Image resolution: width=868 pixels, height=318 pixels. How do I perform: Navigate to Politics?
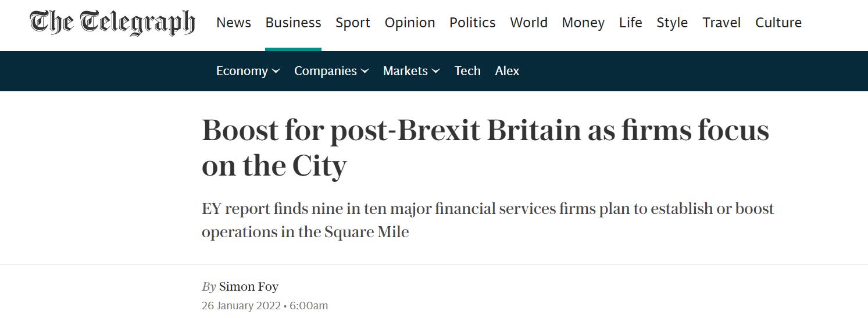tap(473, 23)
